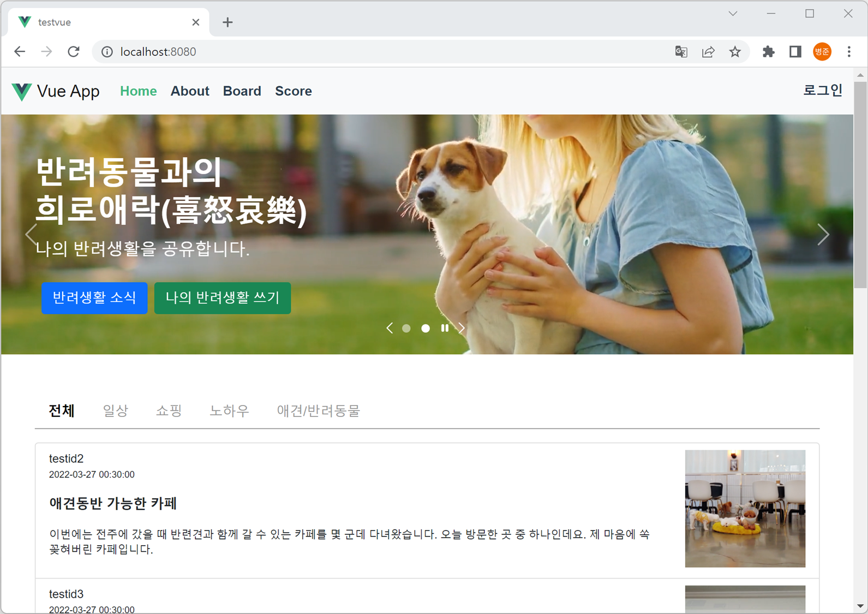
Task: Open the About nav link
Action: pyautogui.click(x=190, y=91)
